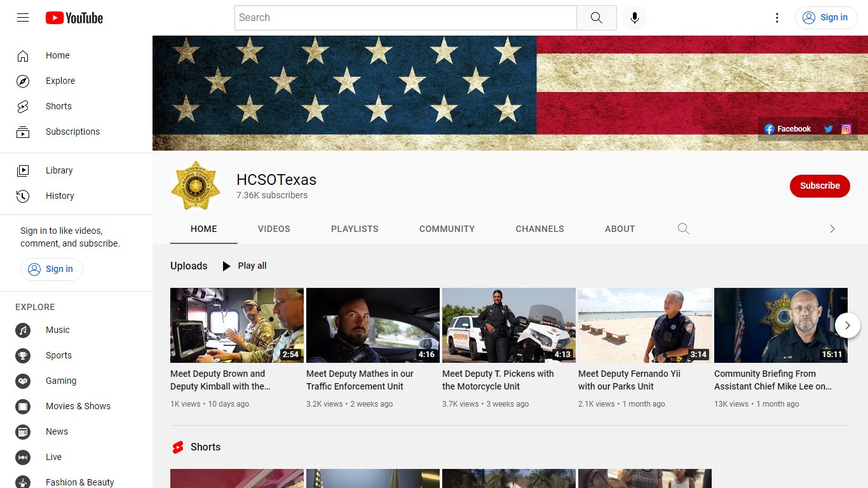Viewport: 868px width, 488px height.
Task: Open the channel's Instagram link
Action: [x=846, y=129]
